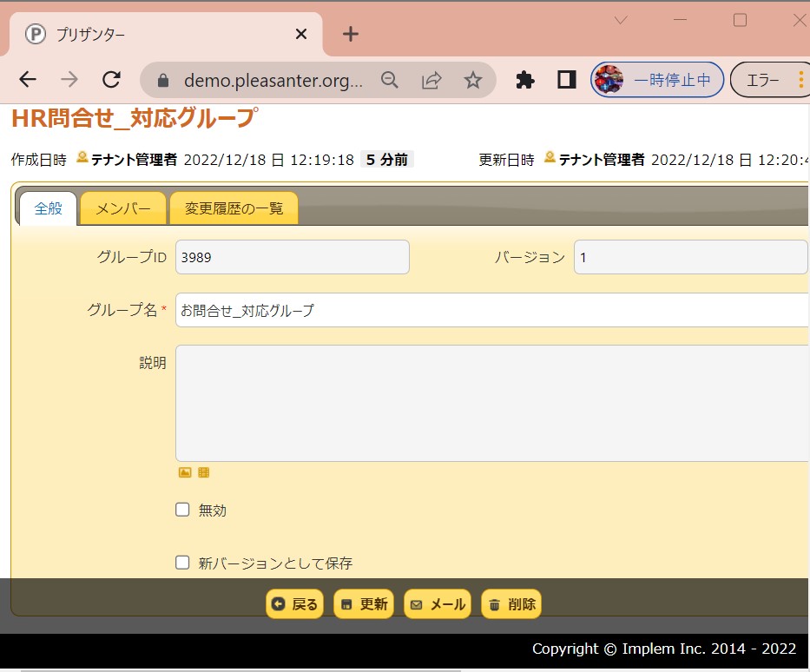
Task: Click the image insert icon below description
Action: [x=185, y=472]
